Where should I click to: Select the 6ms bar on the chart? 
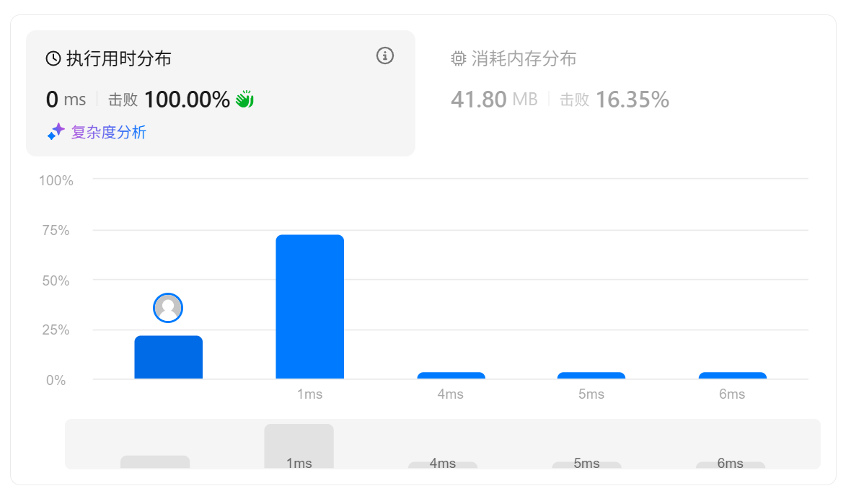733,376
